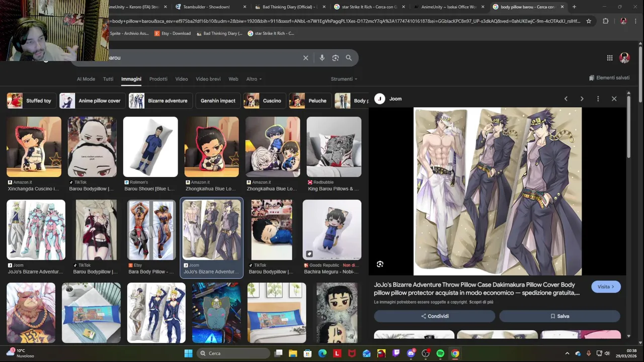Switch to the AnimeUnity Isekai Office browser tab
The height and width of the screenshot is (362, 644).
(x=449, y=7)
